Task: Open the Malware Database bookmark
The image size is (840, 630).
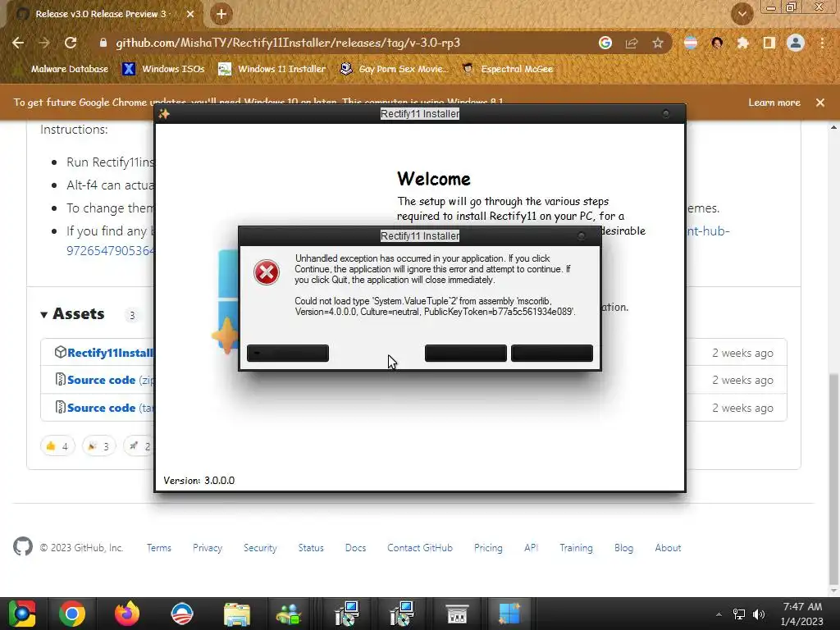Action: [62, 69]
